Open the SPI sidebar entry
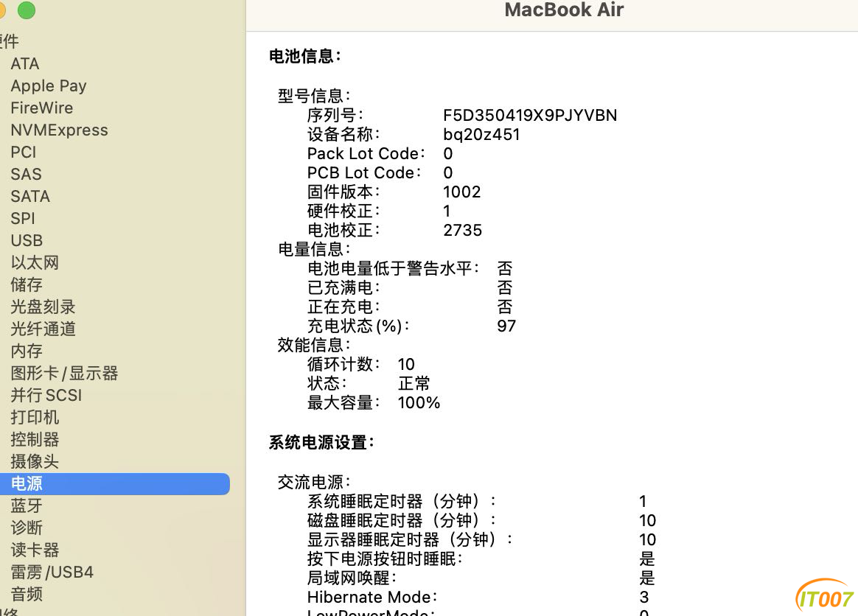858x616 pixels. pos(22,218)
